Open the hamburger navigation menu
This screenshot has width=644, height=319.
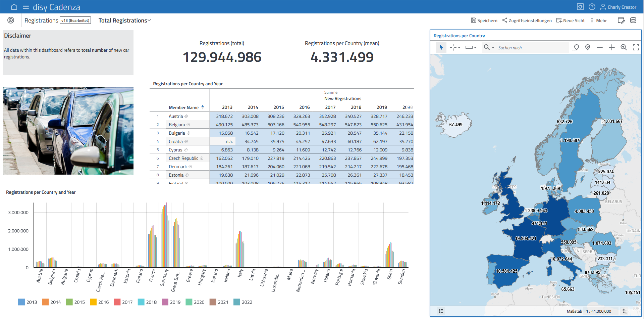26,7
